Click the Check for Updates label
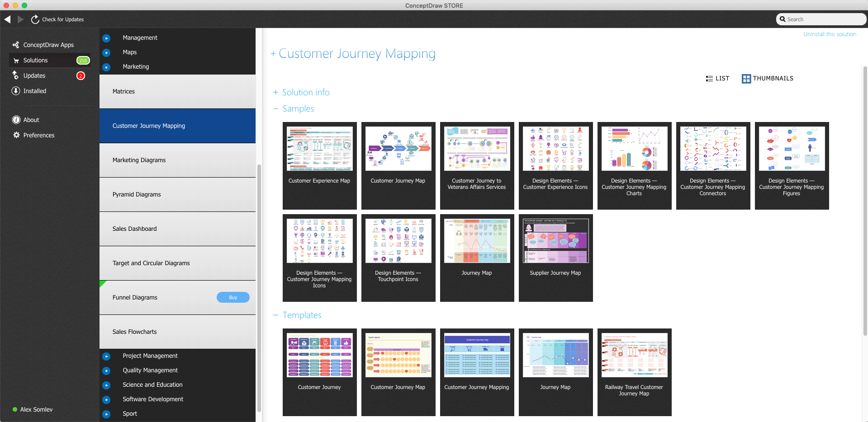The height and width of the screenshot is (422, 868). (63, 19)
